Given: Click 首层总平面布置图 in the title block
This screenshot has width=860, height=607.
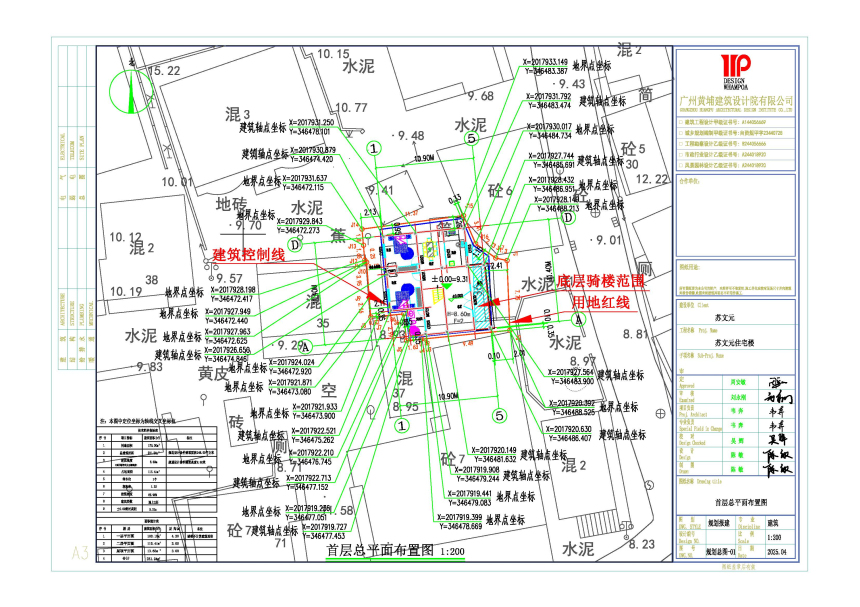Looking at the screenshot, I should (x=740, y=502).
